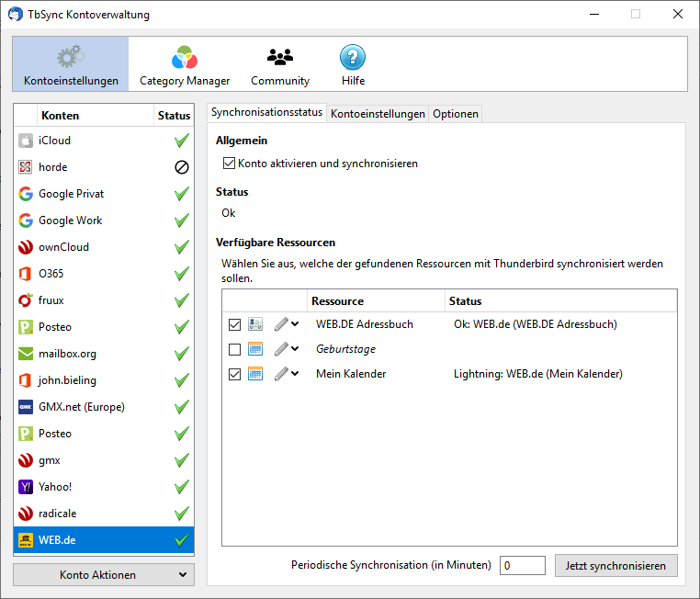
Task: Select the Kontoeinstellungen gear icon in toolbar
Action: coord(71,59)
